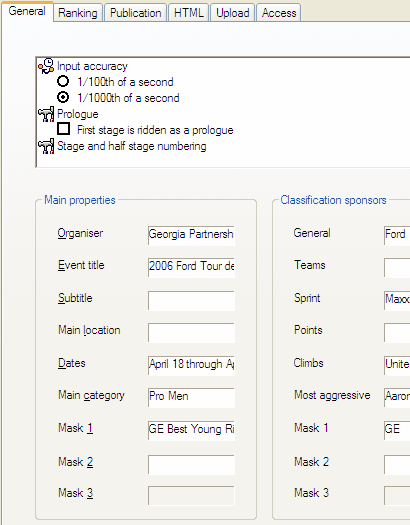Click the Organiser label
The width and height of the screenshot is (410, 525).
80,233
